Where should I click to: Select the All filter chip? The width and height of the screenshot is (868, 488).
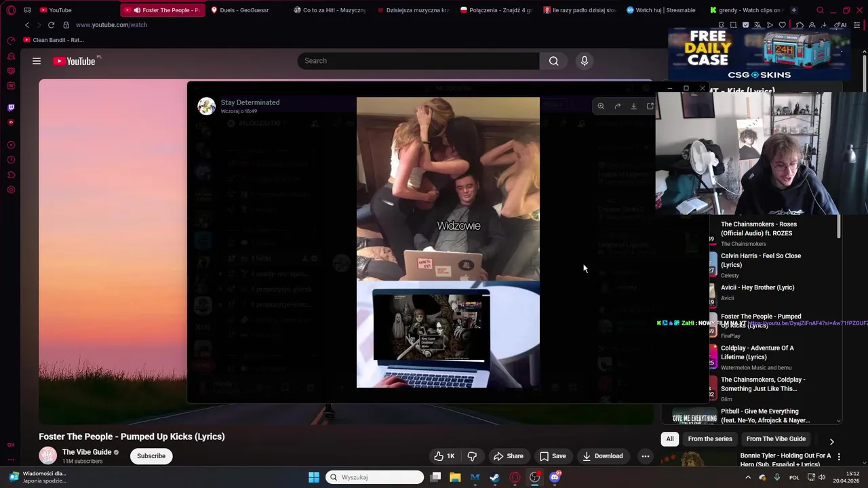click(670, 439)
